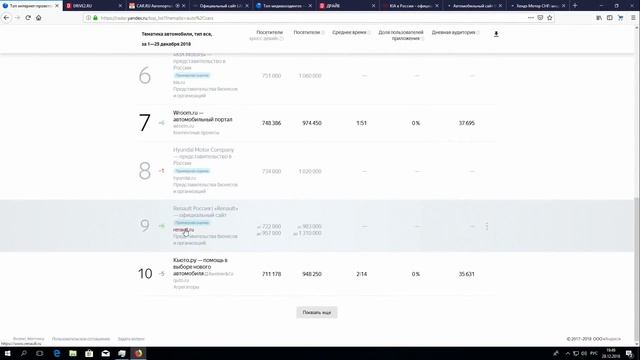The width and height of the screenshot is (640, 360).
Task: Click the renault.ru domain link
Action: [183, 230]
